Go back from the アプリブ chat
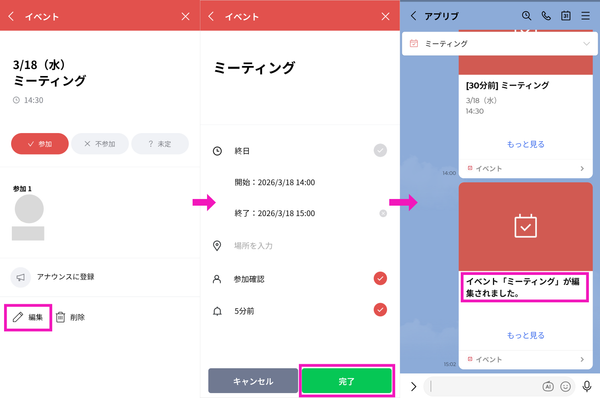The height and width of the screenshot is (398, 600). 413,16
